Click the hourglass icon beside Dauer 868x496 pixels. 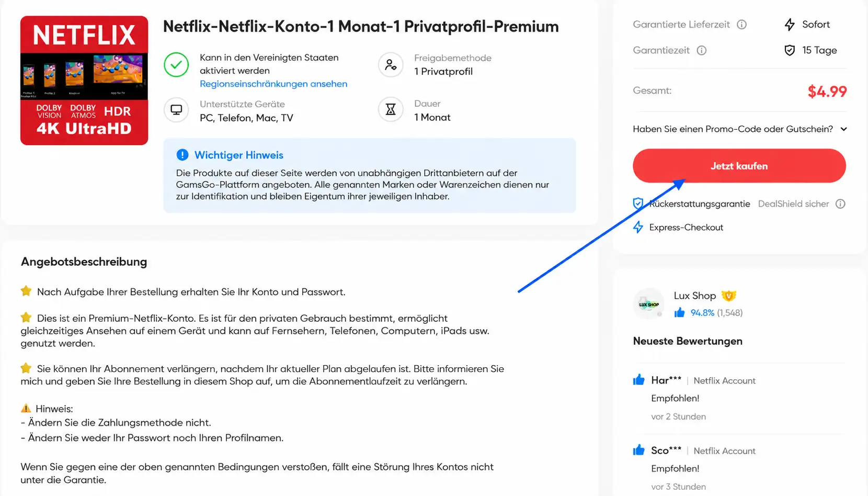(391, 110)
